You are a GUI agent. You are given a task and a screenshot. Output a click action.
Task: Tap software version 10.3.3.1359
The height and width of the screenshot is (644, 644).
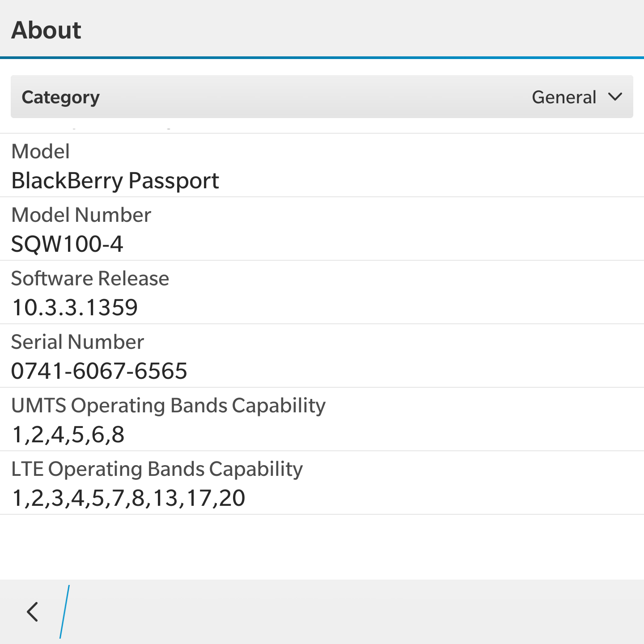[x=75, y=308]
